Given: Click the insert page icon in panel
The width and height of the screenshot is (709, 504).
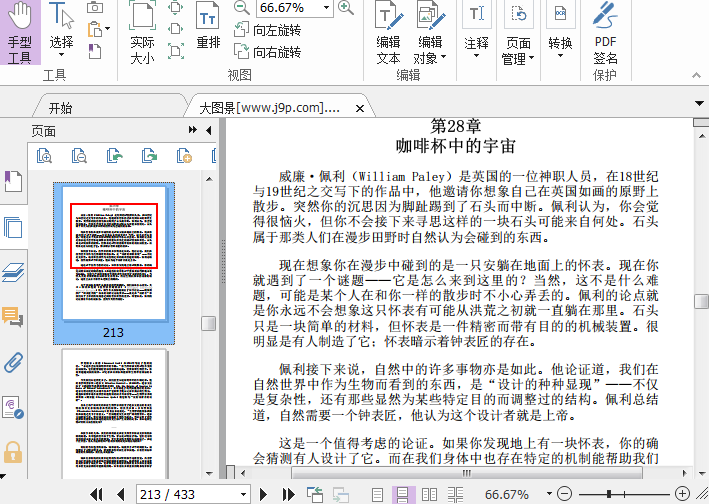Looking at the screenshot, I should coord(184,156).
